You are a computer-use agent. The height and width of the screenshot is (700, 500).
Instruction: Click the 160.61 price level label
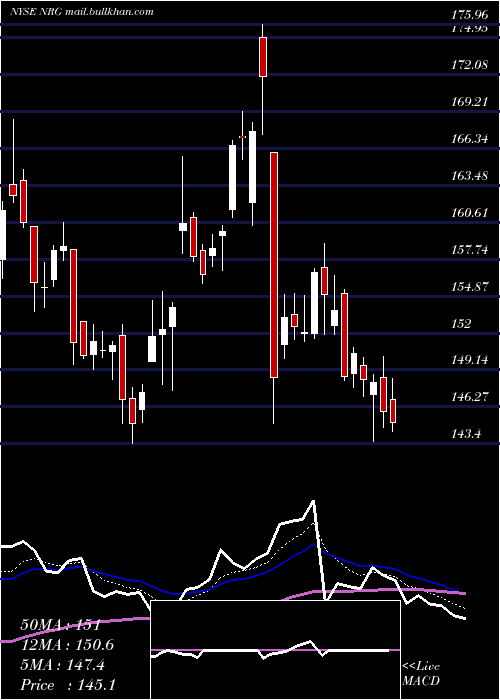click(x=470, y=213)
